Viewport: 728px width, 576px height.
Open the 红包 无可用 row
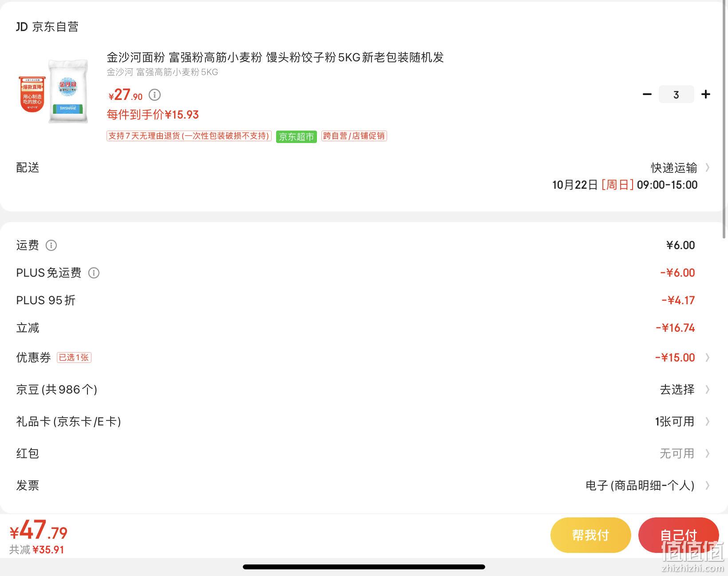point(364,453)
